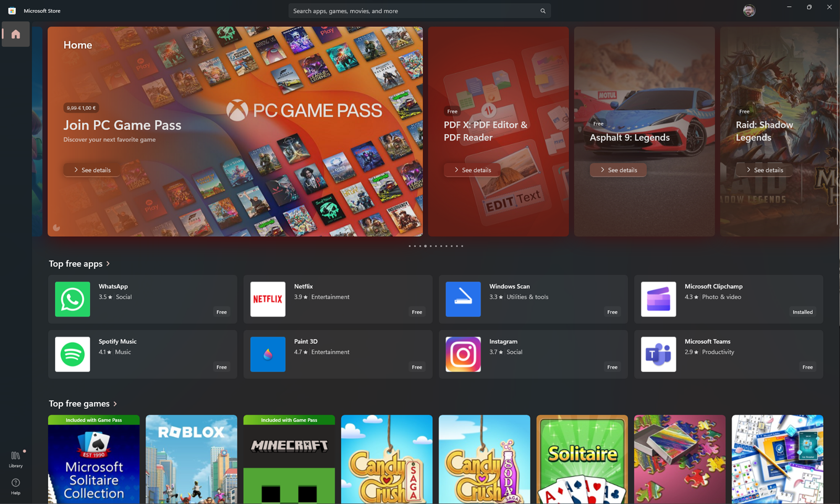The image size is (840, 504).
Task: Click the search apps input field
Action: coord(419,11)
